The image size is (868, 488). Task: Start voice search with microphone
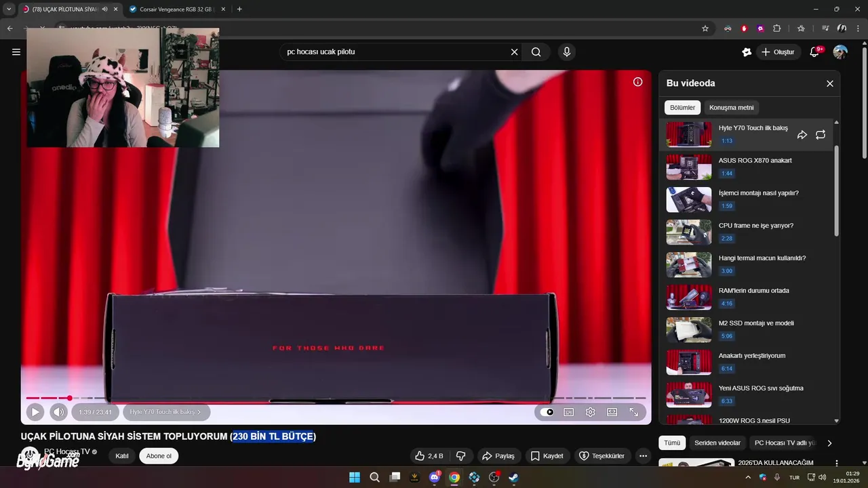pos(567,52)
